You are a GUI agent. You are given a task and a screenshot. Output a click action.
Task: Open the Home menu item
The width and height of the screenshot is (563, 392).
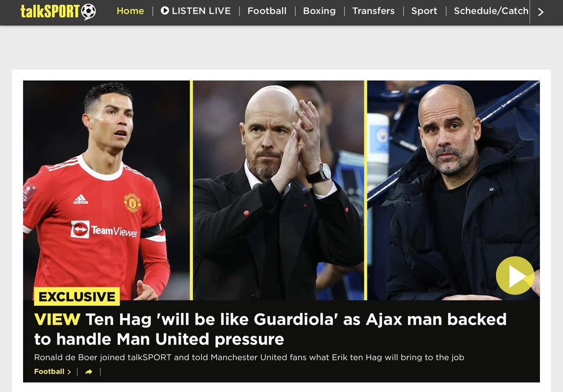pyautogui.click(x=130, y=11)
